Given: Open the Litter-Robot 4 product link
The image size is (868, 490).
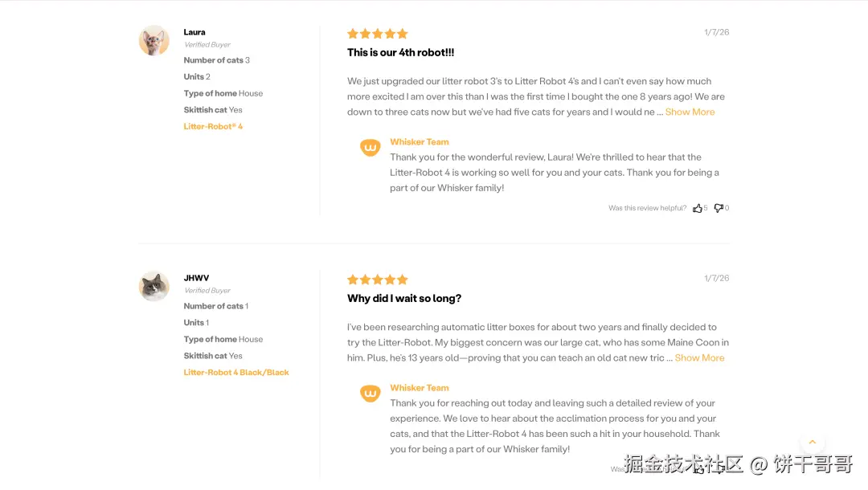Looking at the screenshot, I should [x=213, y=127].
